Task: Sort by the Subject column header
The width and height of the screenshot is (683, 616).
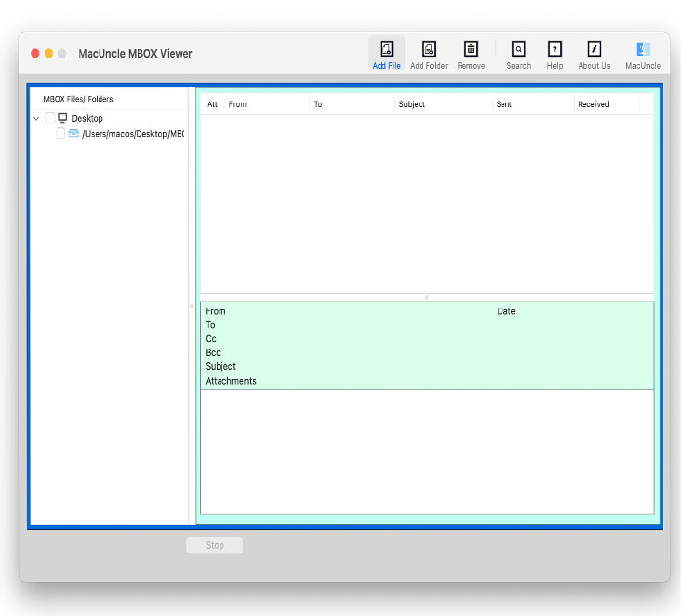Action: click(x=412, y=104)
